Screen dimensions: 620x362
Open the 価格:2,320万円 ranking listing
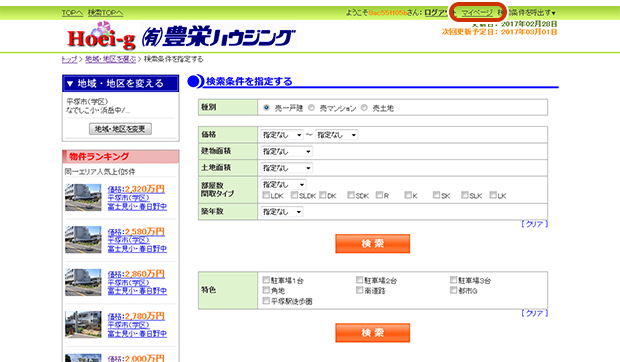(x=136, y=189)
